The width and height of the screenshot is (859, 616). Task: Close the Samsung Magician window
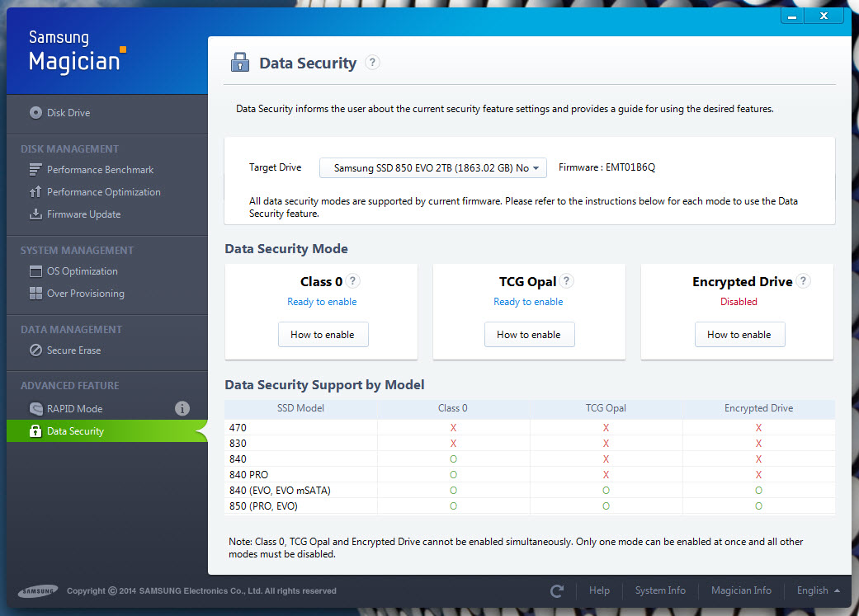click(824, 16)
